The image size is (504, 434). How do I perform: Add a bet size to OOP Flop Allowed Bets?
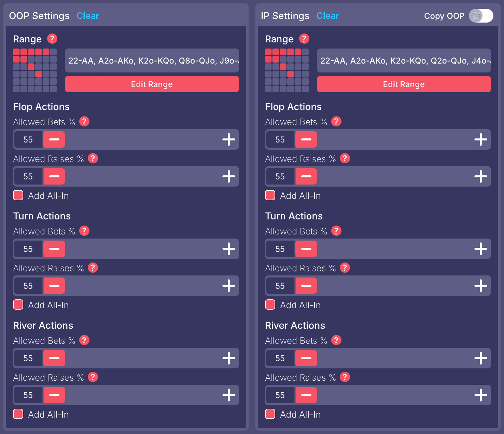pyautogui.click(x=228, y=139)
